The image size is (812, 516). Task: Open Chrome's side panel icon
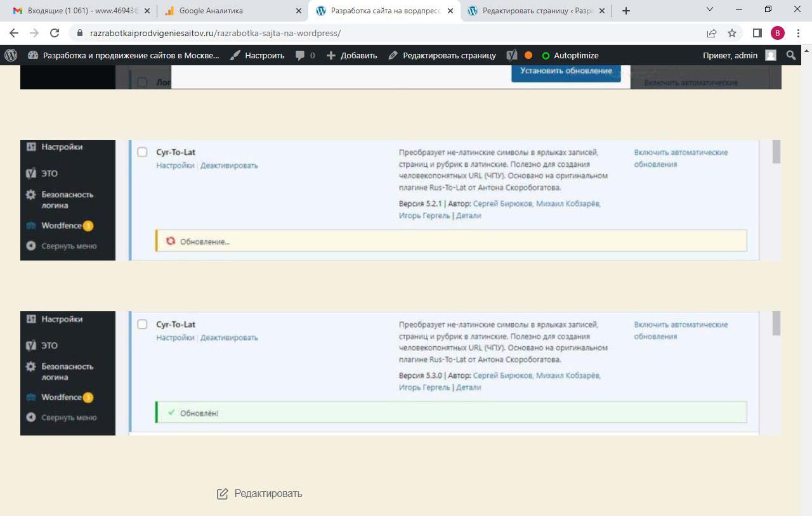[757, 33]
